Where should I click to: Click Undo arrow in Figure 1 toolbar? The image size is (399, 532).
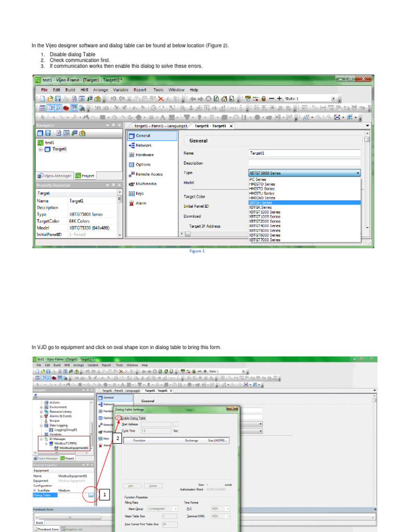(113, 99)
